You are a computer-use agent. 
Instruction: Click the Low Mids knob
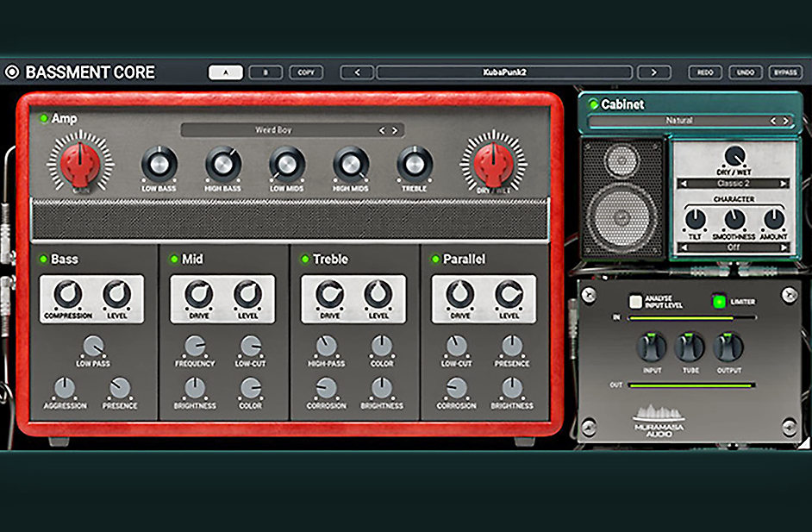coord(287,164)
